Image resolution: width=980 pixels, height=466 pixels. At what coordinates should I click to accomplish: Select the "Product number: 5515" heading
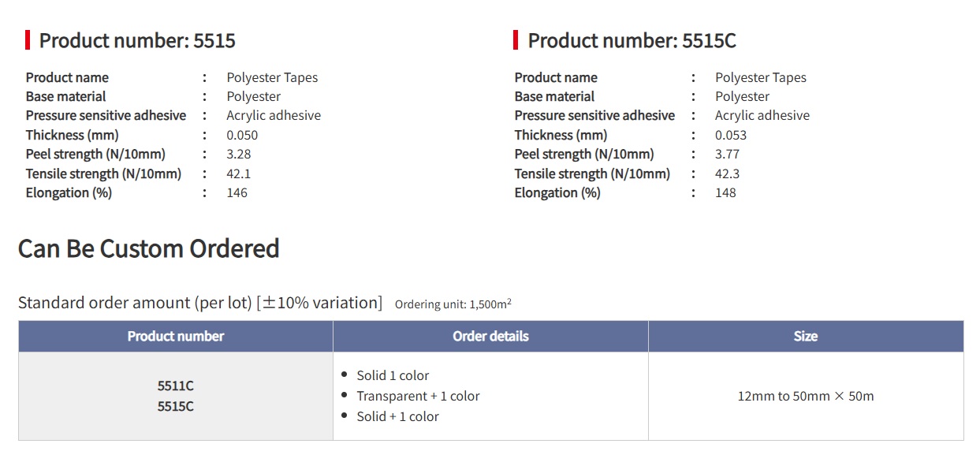(x=137, y=41)
